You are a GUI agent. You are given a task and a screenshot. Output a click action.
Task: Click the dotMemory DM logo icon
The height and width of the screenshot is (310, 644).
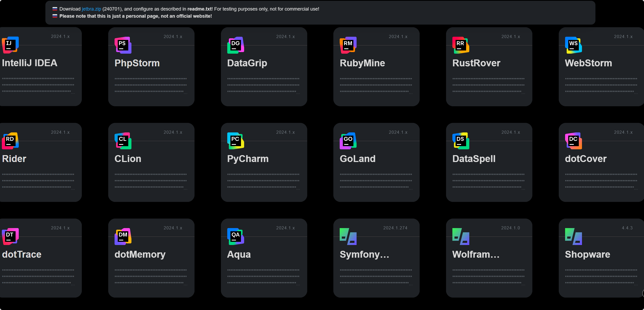[123, 237]
